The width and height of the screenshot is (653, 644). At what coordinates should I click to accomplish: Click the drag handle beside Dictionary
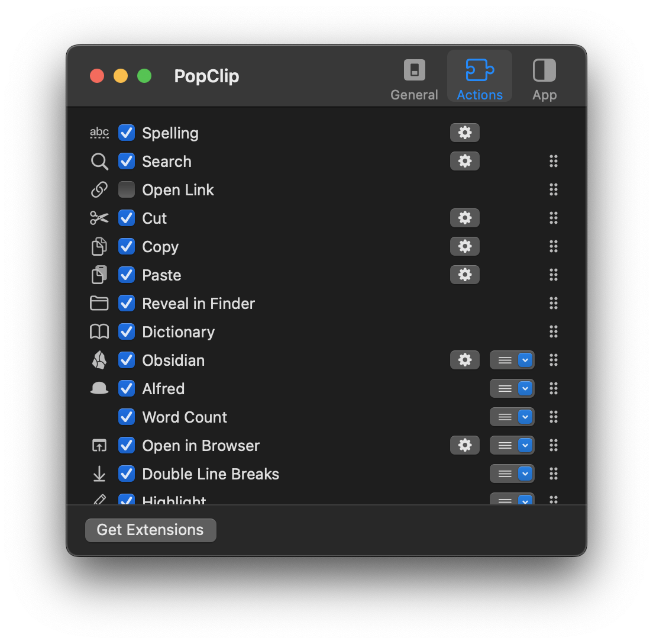554,331
